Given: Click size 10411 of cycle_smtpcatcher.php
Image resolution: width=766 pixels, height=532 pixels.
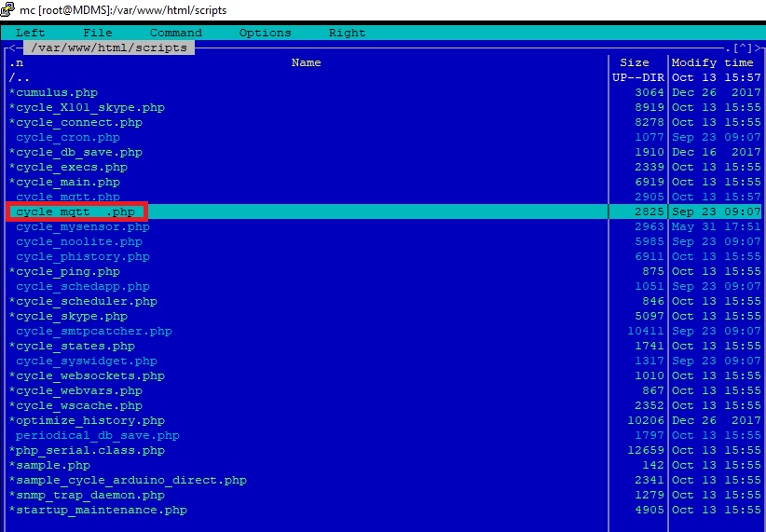Looking at the screenshot, I should point(646,331).
